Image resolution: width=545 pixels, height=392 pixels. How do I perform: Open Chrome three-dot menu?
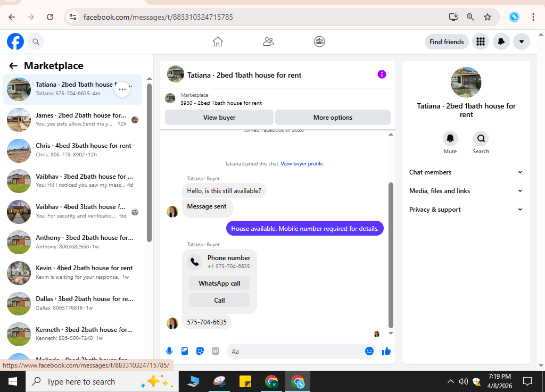[x=533, y=17]
